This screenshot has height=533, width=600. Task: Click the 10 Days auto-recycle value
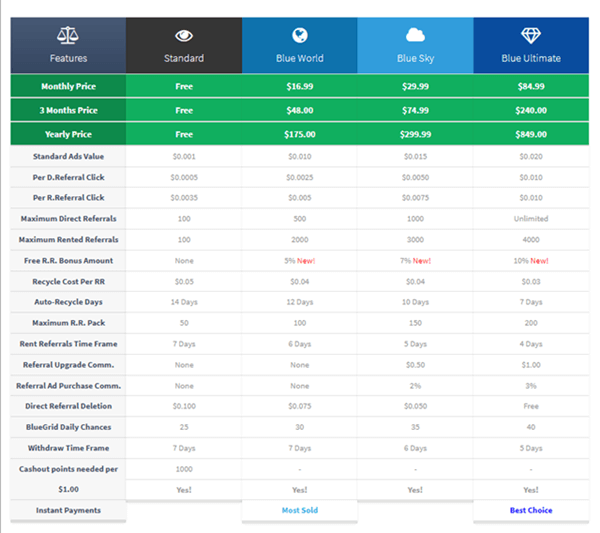pos(415,302)
